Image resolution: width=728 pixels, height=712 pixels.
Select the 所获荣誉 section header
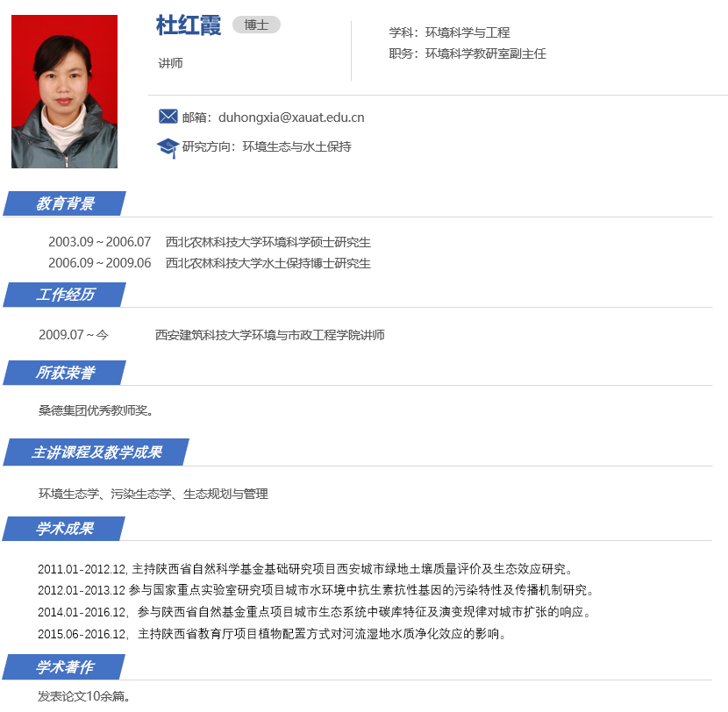click(65, 373)
